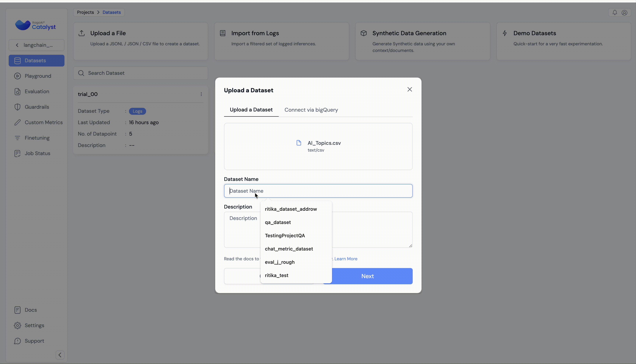This screenshot has height=364, width=636.
Task: Click the Custom Metrics pencil icon
Action: pos(17,122)
